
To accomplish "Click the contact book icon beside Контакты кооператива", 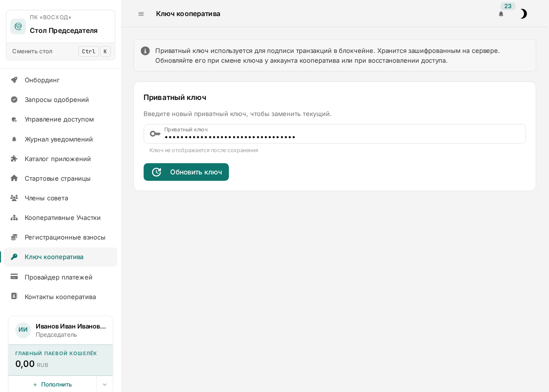I will (x=14, y=296).
